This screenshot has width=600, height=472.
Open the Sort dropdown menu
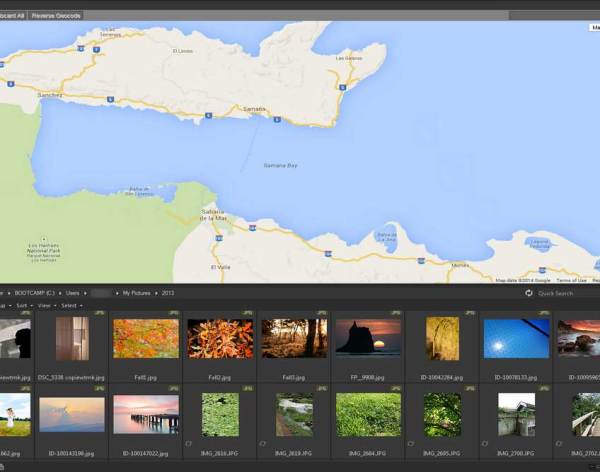24,305
